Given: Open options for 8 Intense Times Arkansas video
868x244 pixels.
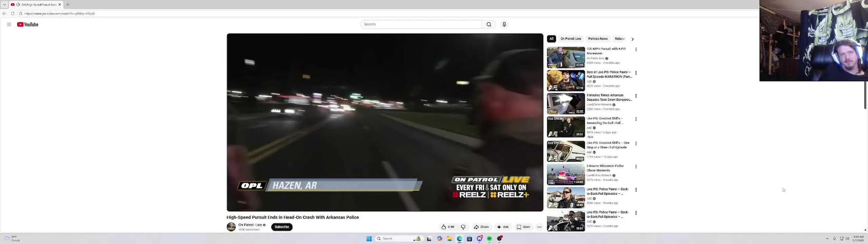Looking at the screenshot, I should pyautogui.click(x=636, y=96).
